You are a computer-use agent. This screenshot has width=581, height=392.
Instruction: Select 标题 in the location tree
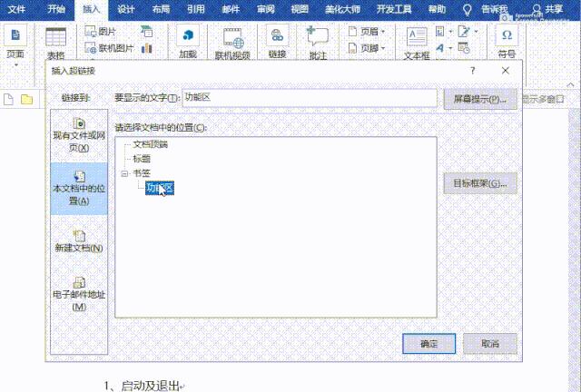[x=142, y=159]
